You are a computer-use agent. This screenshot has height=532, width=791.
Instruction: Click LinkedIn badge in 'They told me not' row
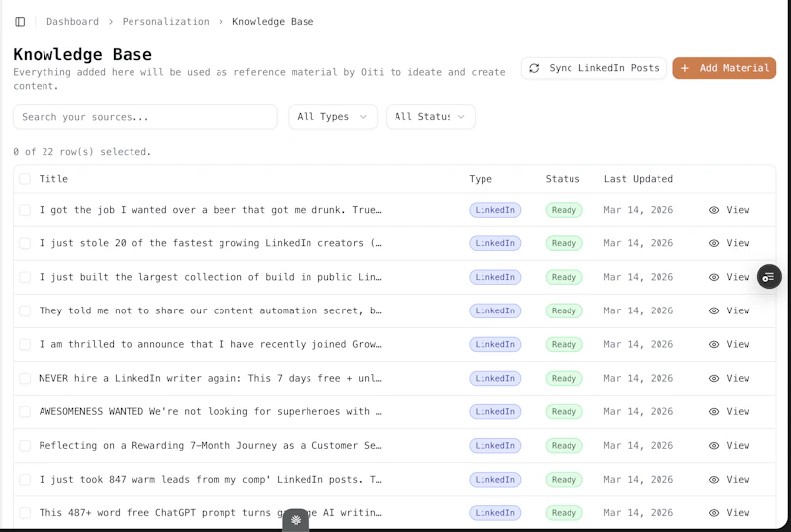(x=495, y=310)
